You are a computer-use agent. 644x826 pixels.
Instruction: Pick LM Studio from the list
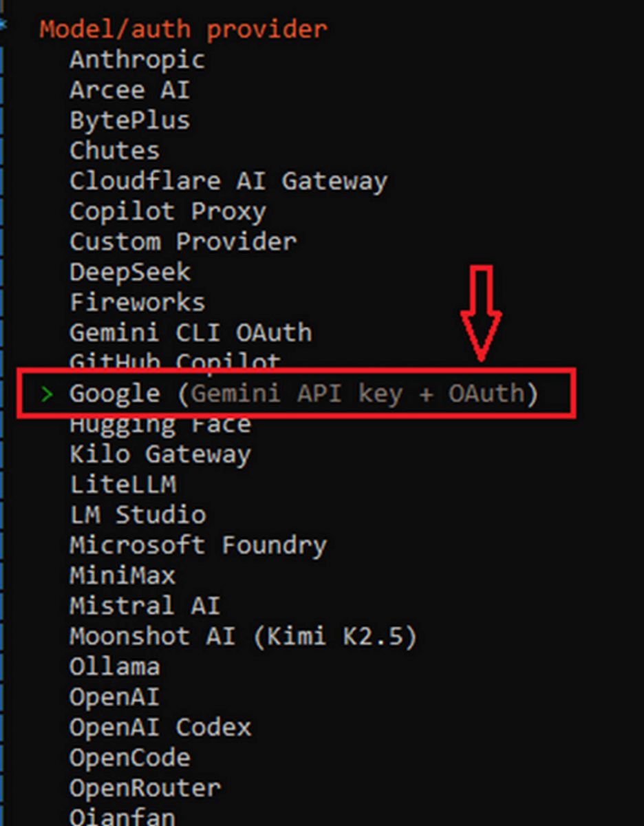click(x=137, y=515)
